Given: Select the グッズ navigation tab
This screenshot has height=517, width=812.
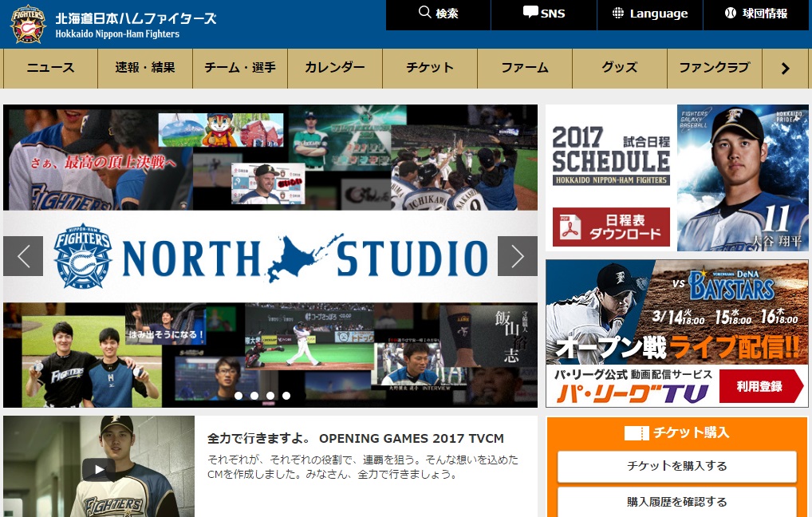Looking at the screenshot, I should coord(619,69).
